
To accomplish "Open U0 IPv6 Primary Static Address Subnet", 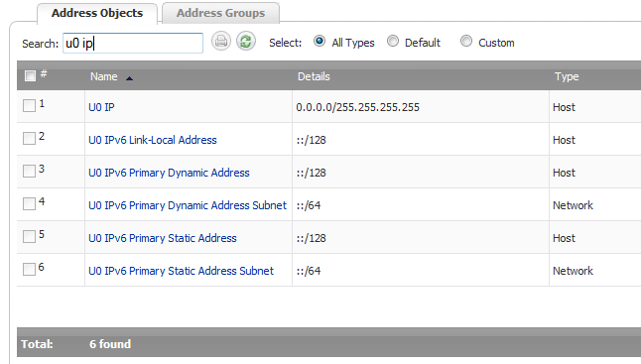I will [x=181, y=271].
